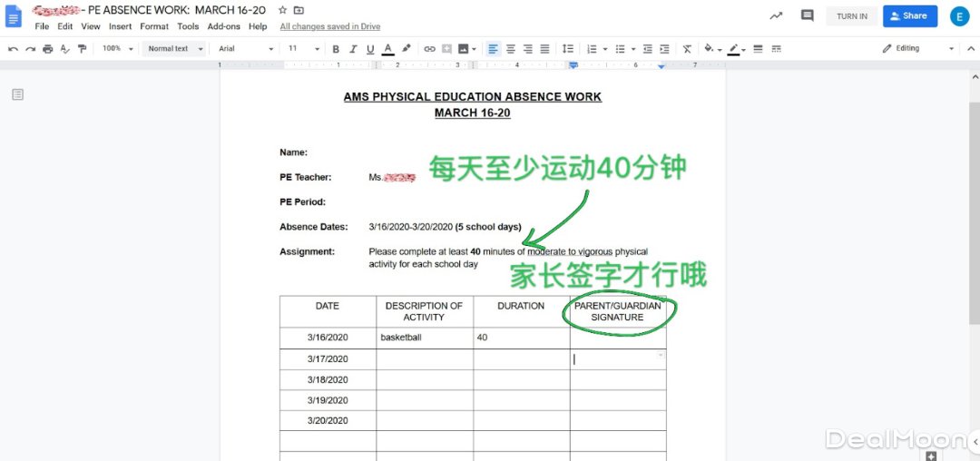Expand the insert image dropdown arrow

pos(474,49)
